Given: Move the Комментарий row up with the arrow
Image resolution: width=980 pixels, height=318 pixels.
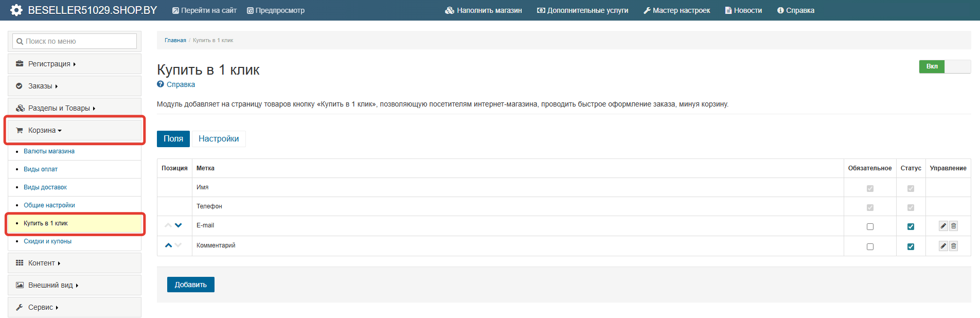Looking at the screenshot, I should tap(168, 245).
